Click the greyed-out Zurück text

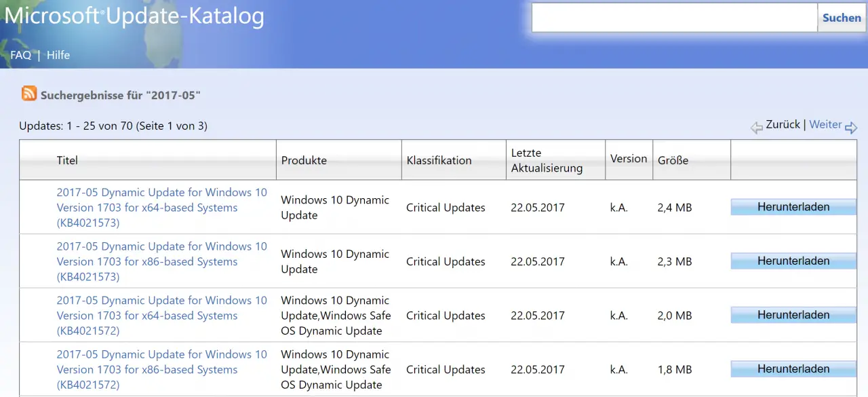point(783,125)
